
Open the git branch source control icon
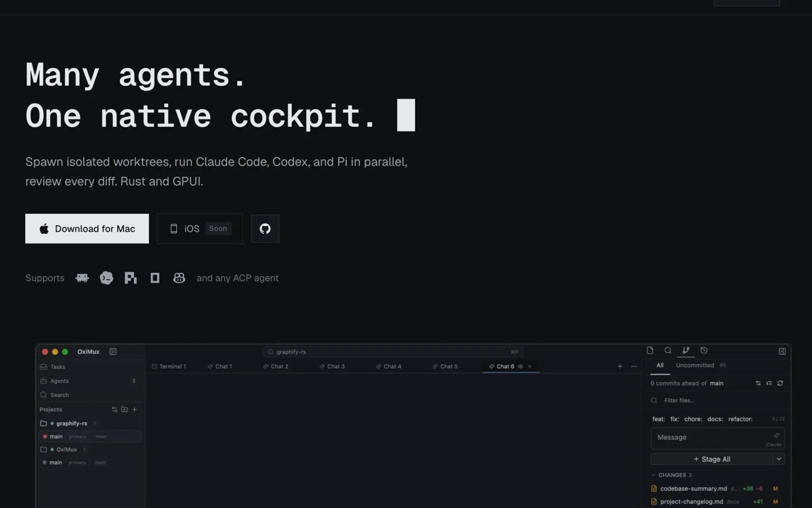(686, 351)
